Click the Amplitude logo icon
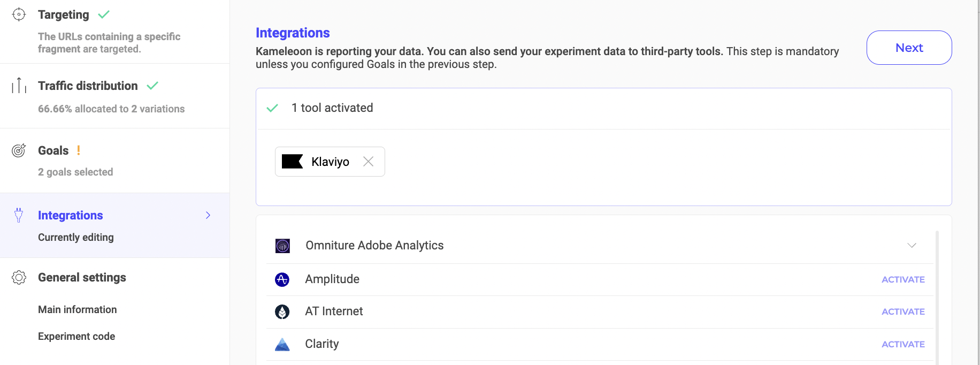Screen dimensions: 980x365 282,279
